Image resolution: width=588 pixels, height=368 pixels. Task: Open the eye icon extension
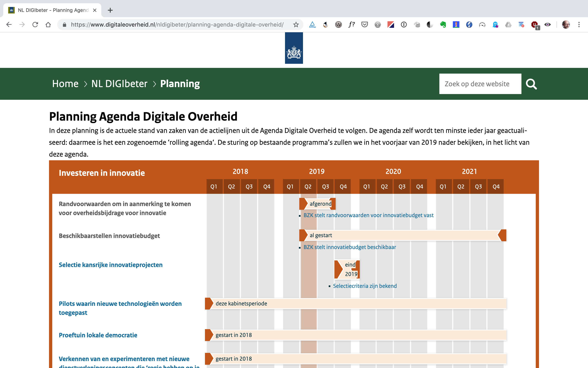547,25
